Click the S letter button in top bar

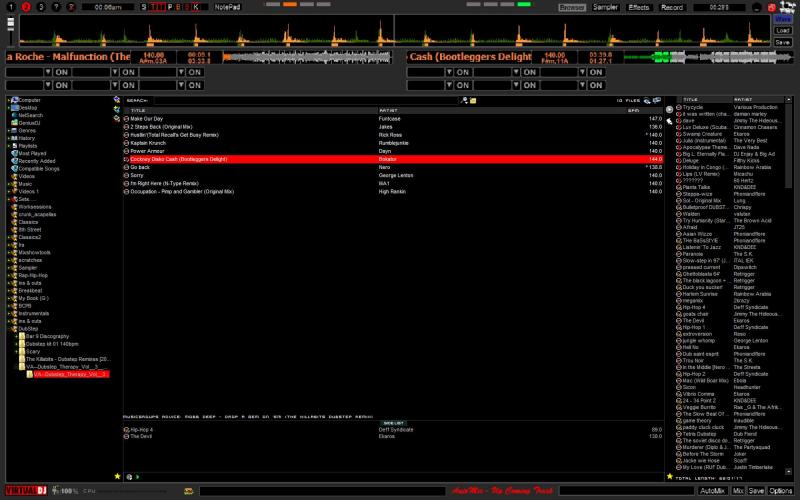pyautogui.click(x=143, y=7)
